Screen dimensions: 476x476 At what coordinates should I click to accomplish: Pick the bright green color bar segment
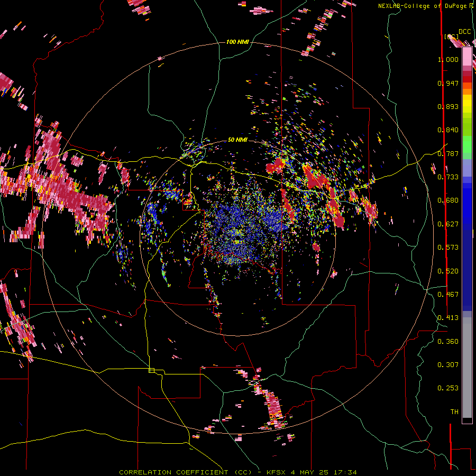tap(467, 144)
